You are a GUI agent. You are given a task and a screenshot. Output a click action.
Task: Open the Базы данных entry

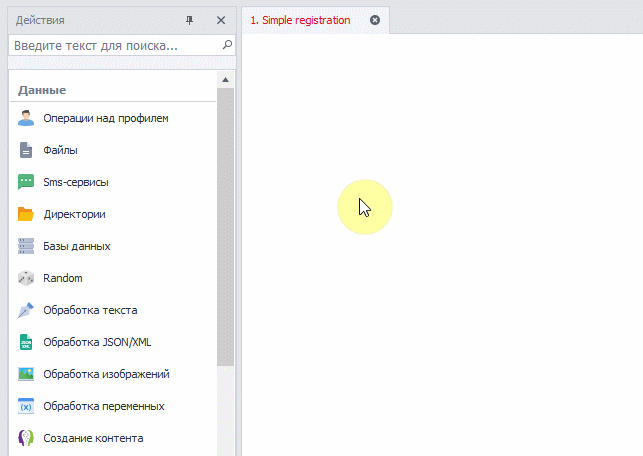click(77, 246)
